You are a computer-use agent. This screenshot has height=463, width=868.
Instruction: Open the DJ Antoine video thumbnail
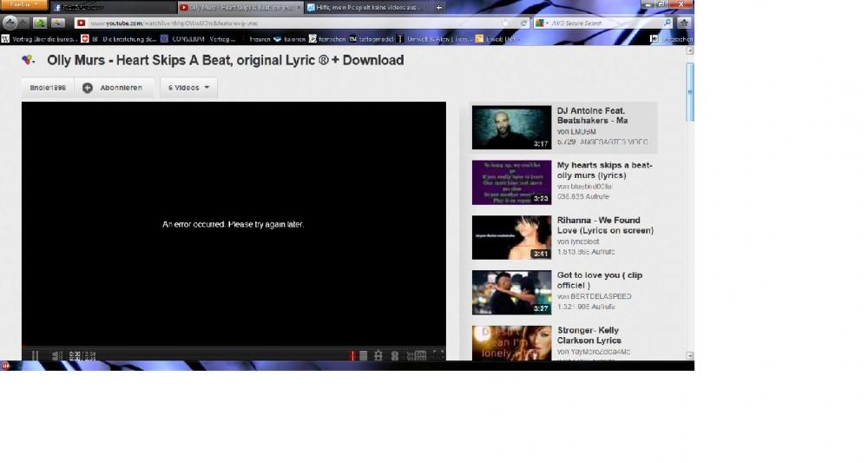[x=511, y=128]
